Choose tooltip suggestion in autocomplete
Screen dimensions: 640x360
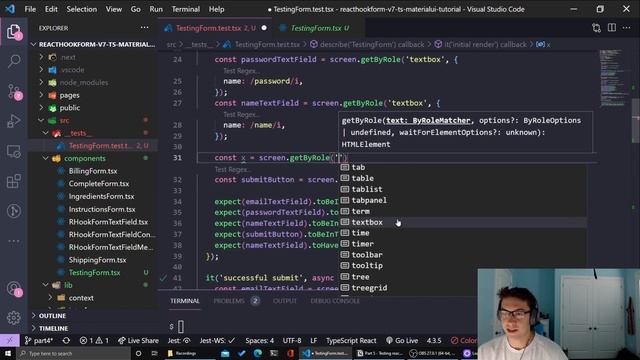(463, 265)
